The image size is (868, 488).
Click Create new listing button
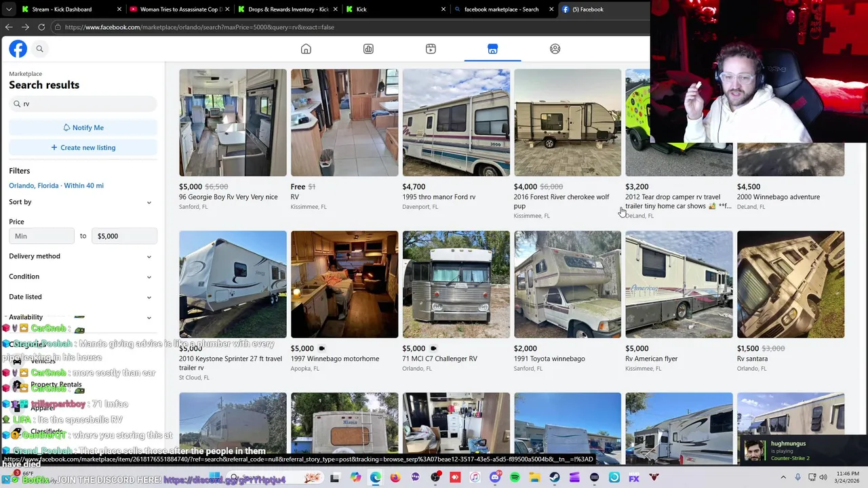83,148
